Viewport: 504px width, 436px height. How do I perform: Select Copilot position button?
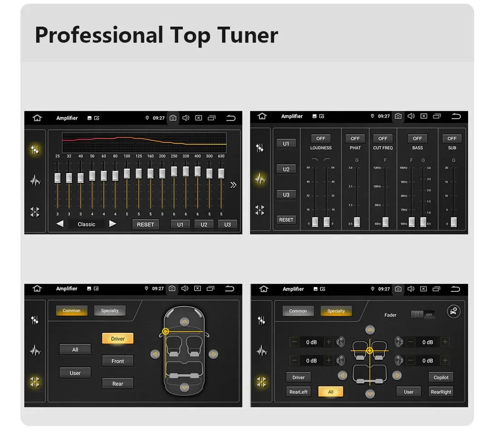pyautogui.click(x=441, y=377)
